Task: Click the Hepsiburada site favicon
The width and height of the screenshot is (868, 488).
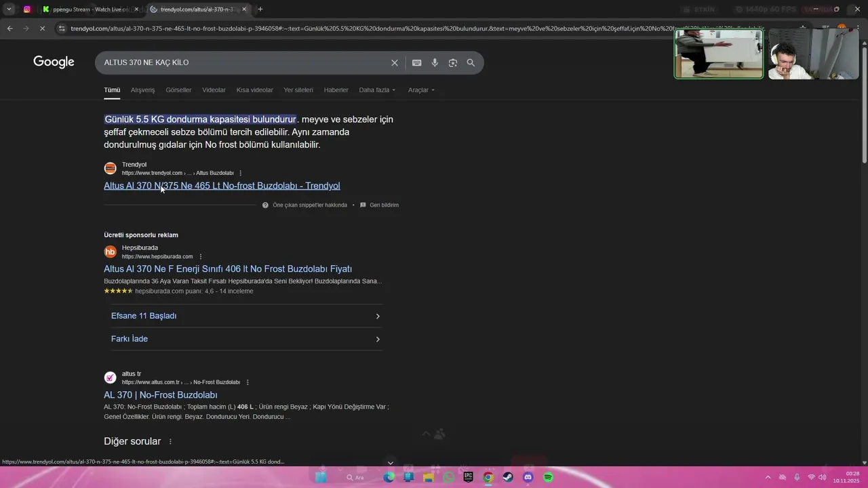Action: (x=110, y=252)
